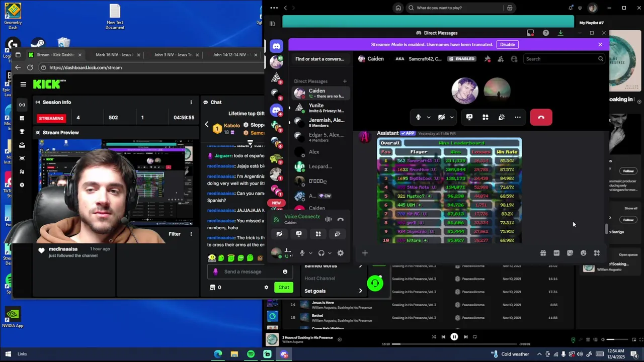Viewport: 644px width, 362px height.
Task: Toggle noise suppression in Voice Connected panel
Action: point(328,219)
